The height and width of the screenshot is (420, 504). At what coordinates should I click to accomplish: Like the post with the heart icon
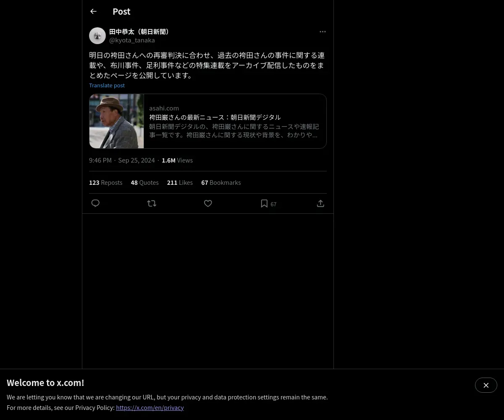208,203
